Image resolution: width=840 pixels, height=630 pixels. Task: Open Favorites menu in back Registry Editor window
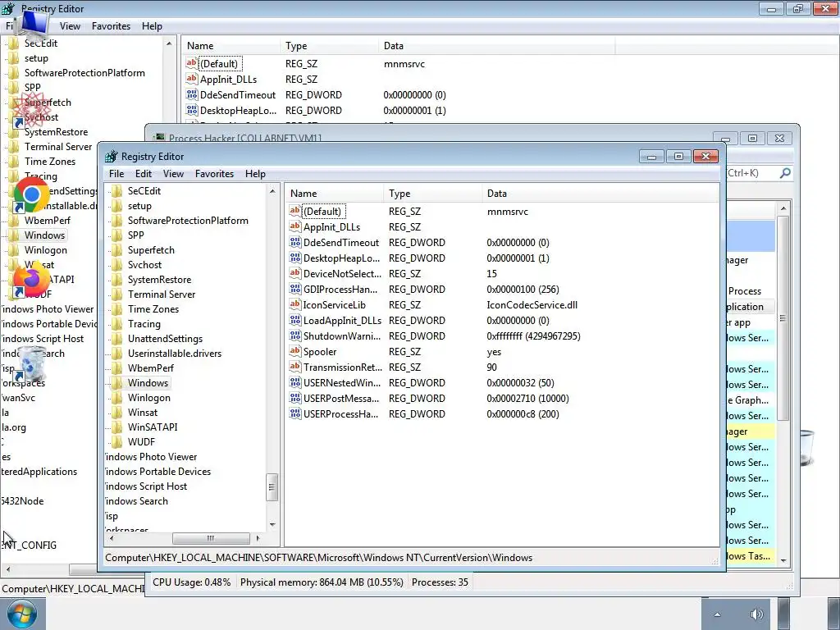point(111,25)
